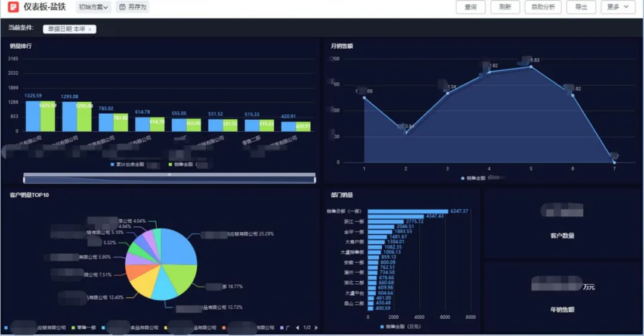
Task: Remove the 单据日期:本年 filter tag
Action: [89, 29]
